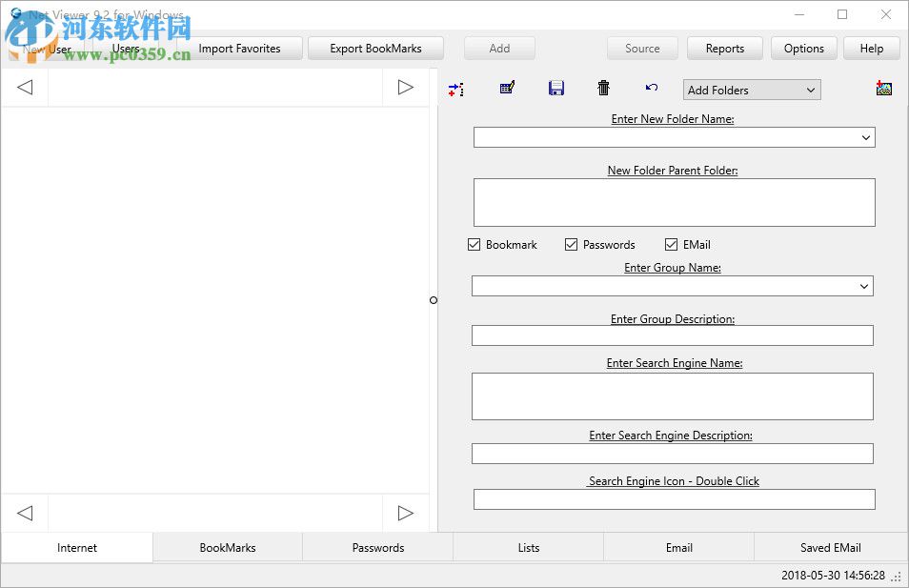Image resolution: width=909 pixels, height=588 pixels.
Task: Click the Enter Group Description field
Action: (x=673, y=335)
